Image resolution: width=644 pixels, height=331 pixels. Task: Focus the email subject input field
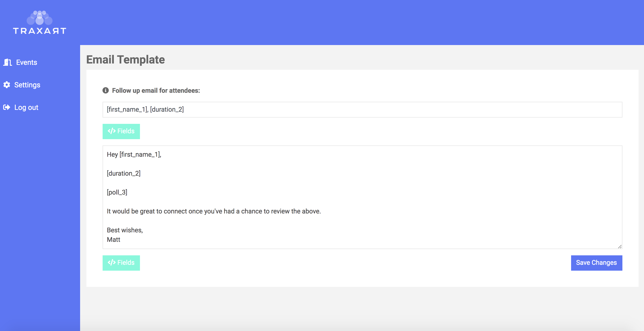click(x=362, y=110)
